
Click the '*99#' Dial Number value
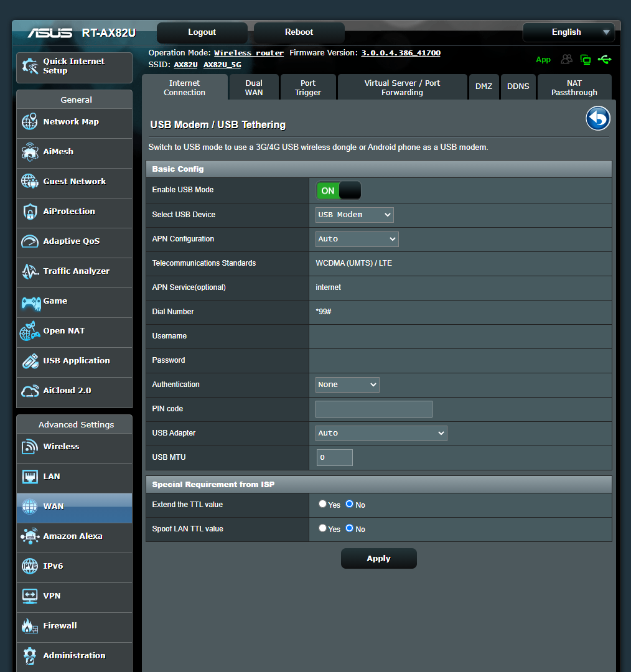coord(323,312)
